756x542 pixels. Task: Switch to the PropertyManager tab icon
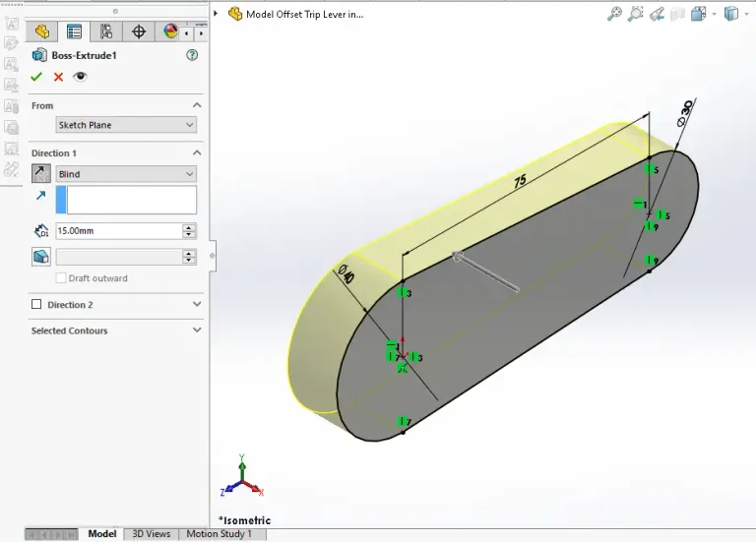pos(74,31)
